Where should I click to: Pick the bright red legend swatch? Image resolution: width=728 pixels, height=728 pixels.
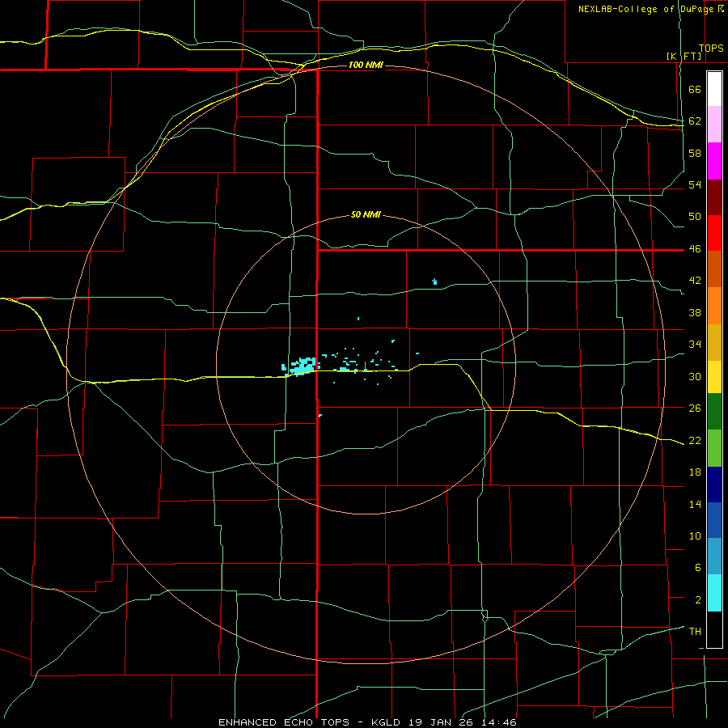[x=714, y=233]
